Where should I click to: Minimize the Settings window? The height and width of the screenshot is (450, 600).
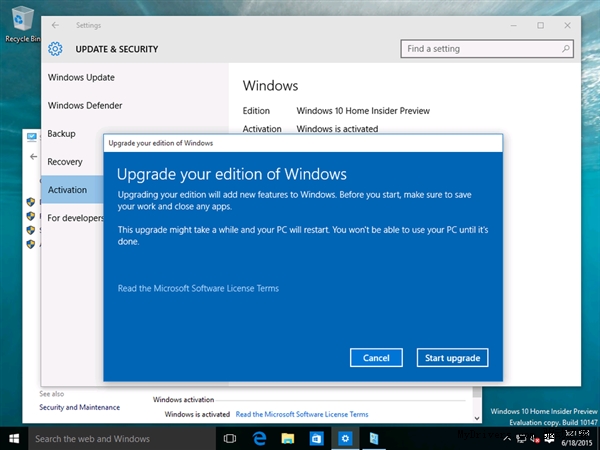point(514,25)
